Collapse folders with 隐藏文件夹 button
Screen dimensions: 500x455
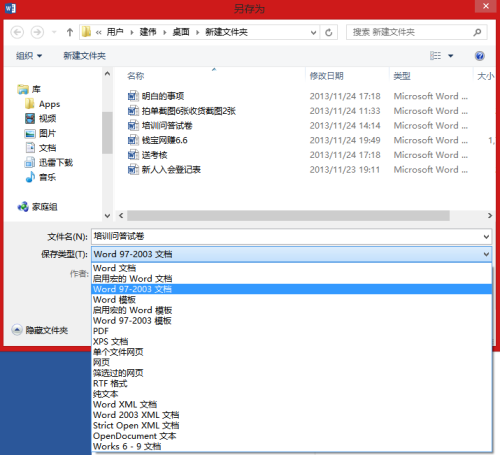tap(40, 330)
